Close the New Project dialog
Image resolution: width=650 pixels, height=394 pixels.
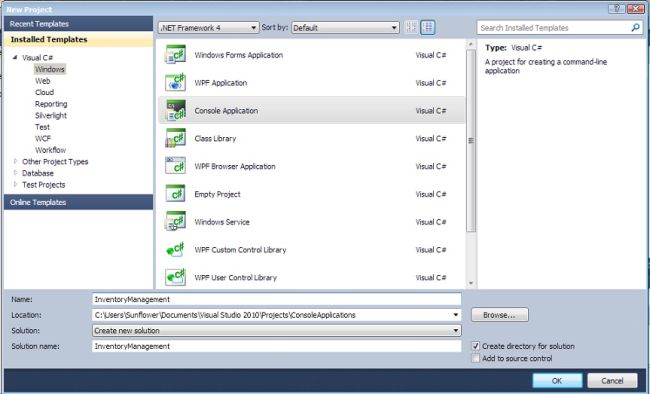pos(635,8)
